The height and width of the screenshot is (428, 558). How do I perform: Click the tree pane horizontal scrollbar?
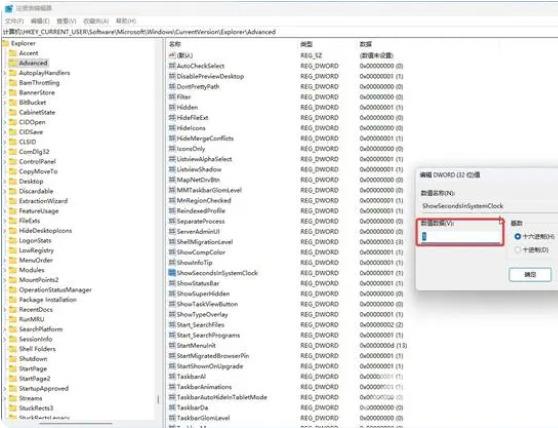pos(76,423)
